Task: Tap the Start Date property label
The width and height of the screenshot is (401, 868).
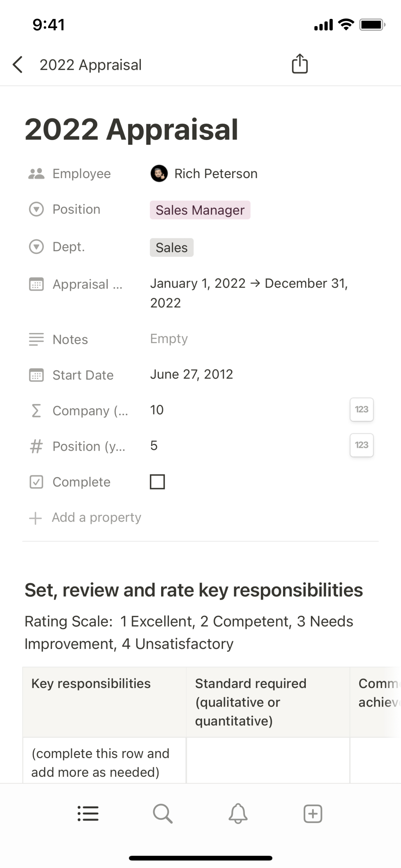Action: pyautogui.click(x=83, y=375)
